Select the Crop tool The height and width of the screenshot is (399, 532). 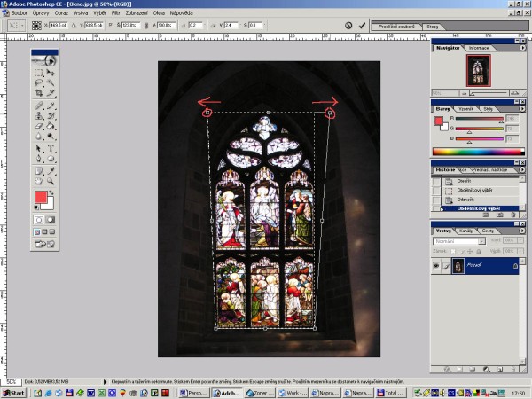(39, 93)
